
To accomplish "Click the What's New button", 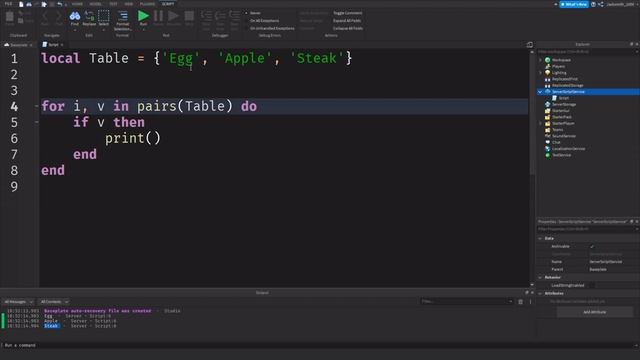I will [x=574, y=4].
